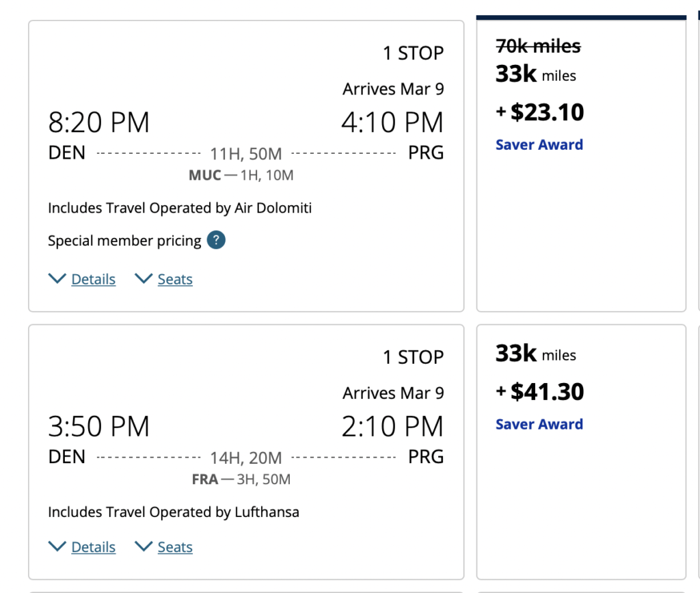Click the crossed-out 70k miles price

537,46
